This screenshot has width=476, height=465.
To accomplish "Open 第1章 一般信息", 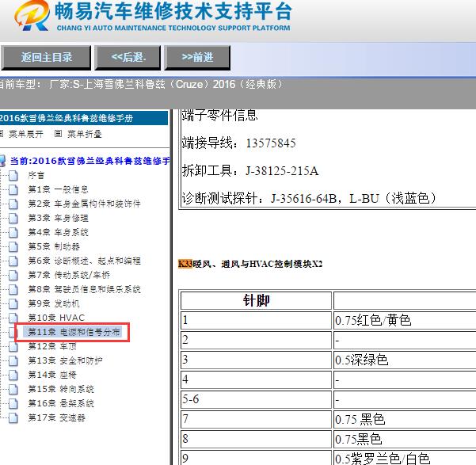I will (x=58, y=189).
